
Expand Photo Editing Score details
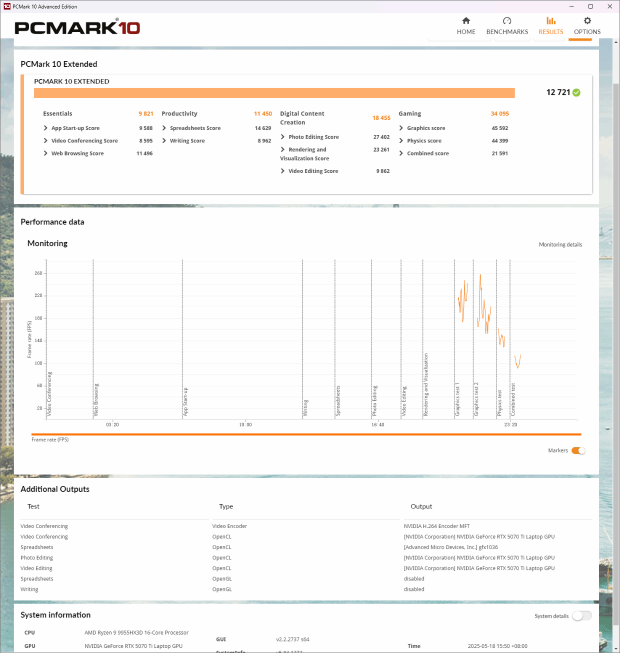coord(283,137)
